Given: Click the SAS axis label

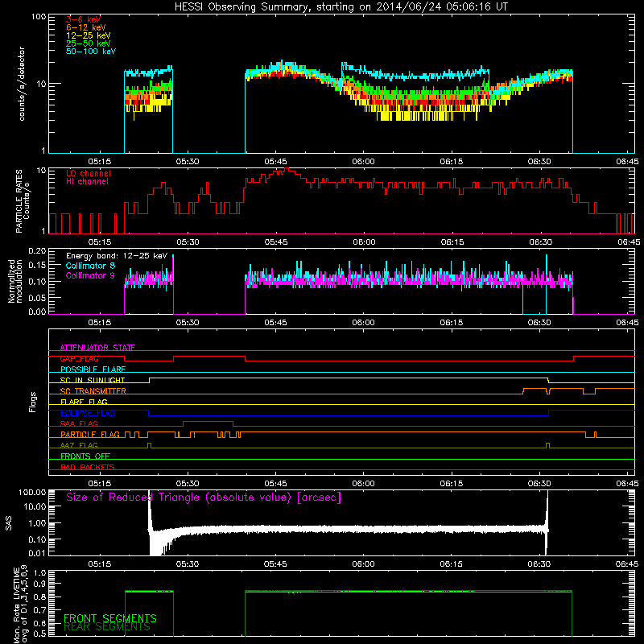Looking at the screenshot, I should tap(9, 523).
